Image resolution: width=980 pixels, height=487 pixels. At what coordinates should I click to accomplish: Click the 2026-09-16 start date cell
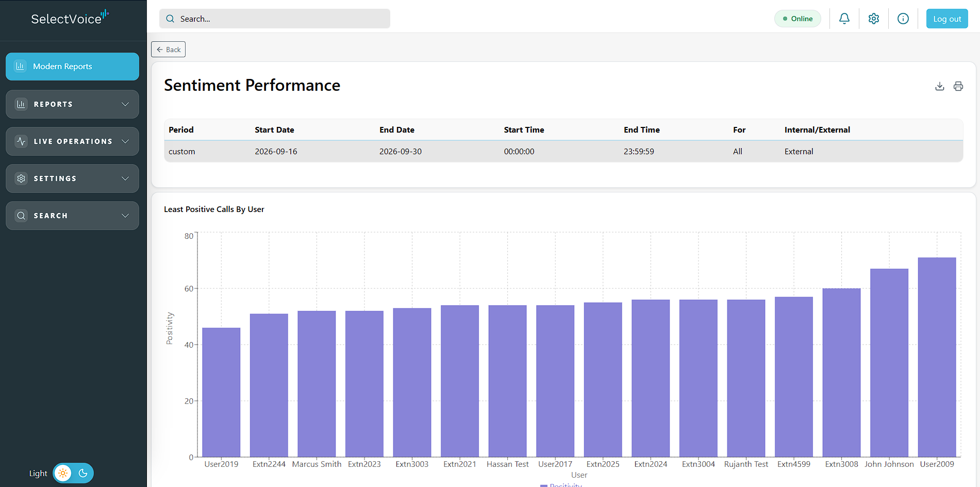pos(276,152)
